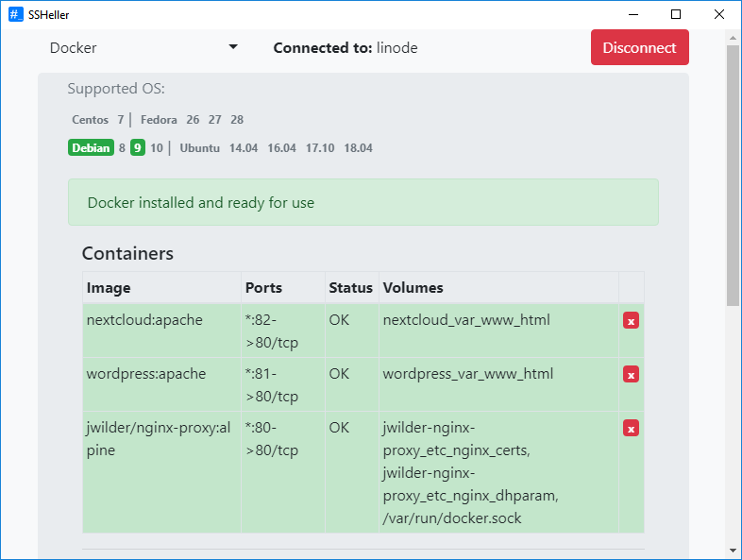Viewport: 742px width, 560px height.
Task: Click the Image column header
Action: pyautogui.click(x=109, y=287)
